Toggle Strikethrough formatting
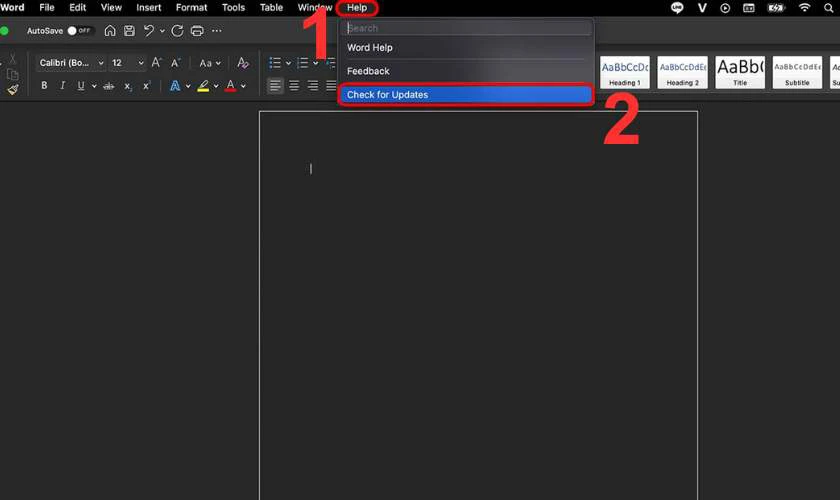Screen dimensions: 840x500 pos(109,86)
